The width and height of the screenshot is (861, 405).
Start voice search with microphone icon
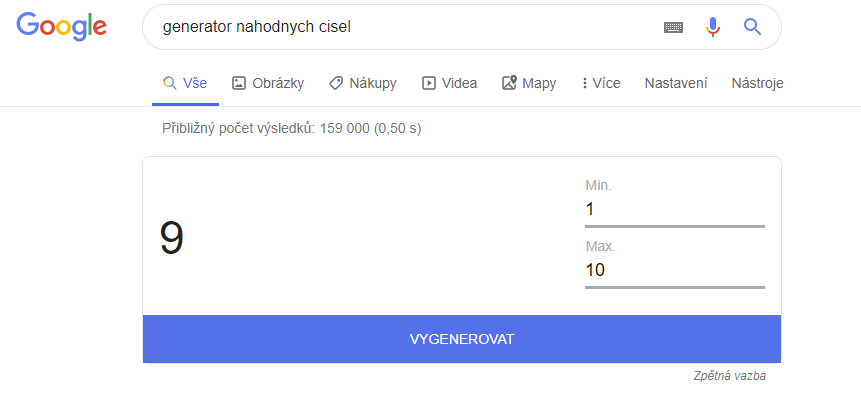coord(712,27)
